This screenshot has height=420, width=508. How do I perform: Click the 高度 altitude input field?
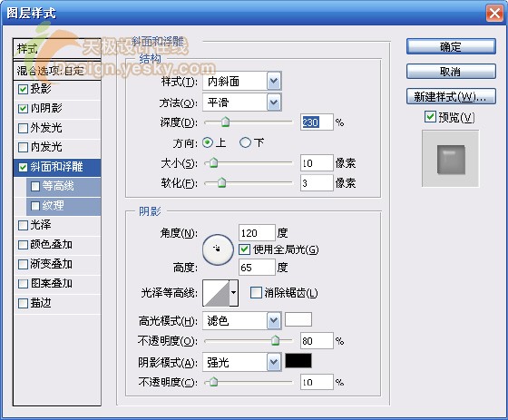pyautogui.click(x=257, y=268)
